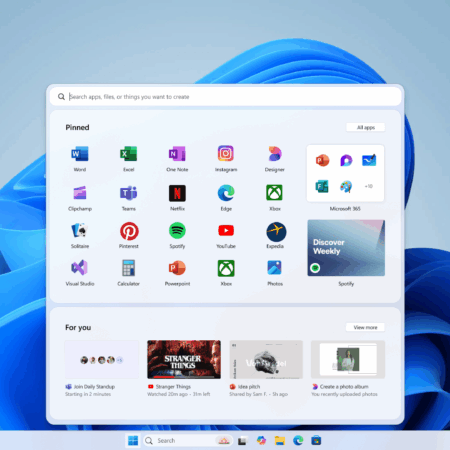The height and width of the screenshot is (450, 450).
Task: Open Task View from the taskbar
Action: click(243, 441)
